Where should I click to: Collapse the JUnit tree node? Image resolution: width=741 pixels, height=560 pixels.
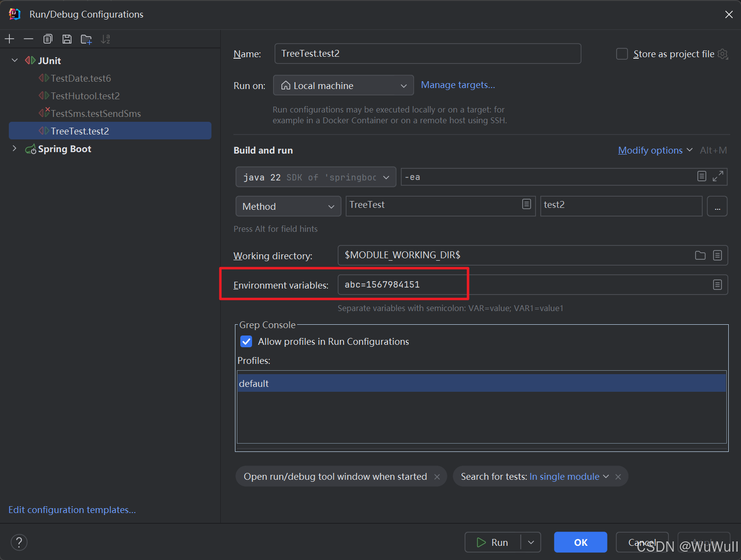pos(15,60)
